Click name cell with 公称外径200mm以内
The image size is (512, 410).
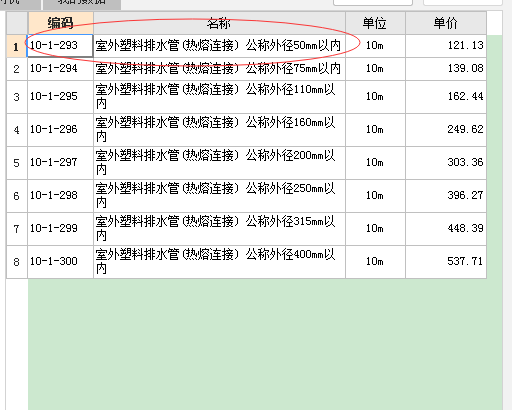coord(219,163)
